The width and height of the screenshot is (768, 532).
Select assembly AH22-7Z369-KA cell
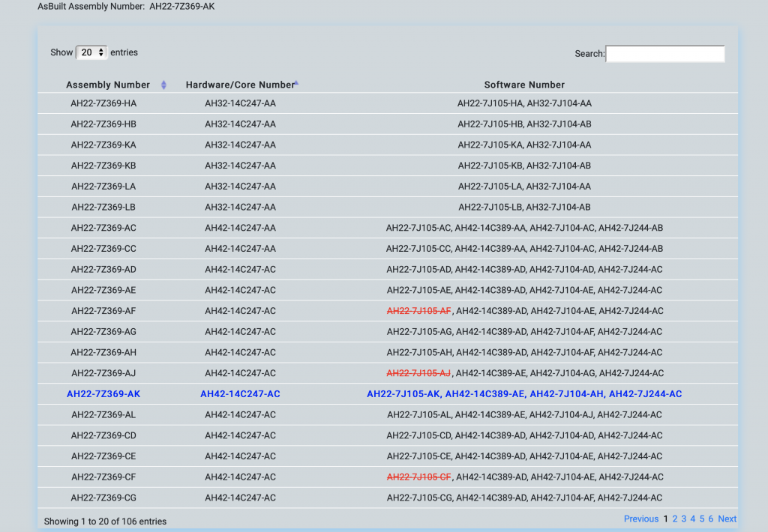[103, 145]
